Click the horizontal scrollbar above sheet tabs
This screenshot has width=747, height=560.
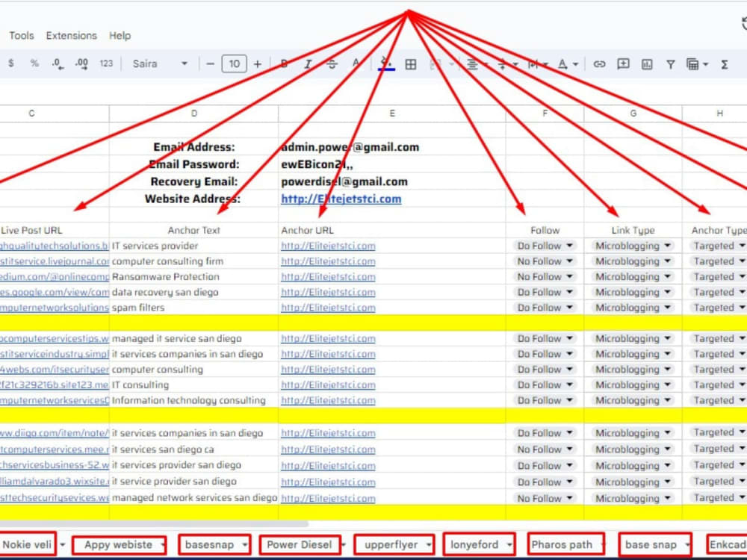tap(154, 524)
